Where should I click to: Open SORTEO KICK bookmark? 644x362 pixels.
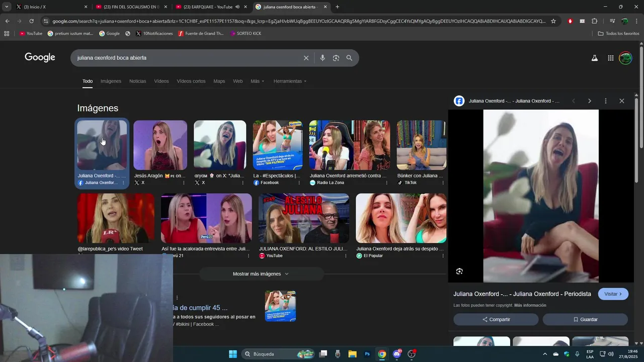point(246,34)
